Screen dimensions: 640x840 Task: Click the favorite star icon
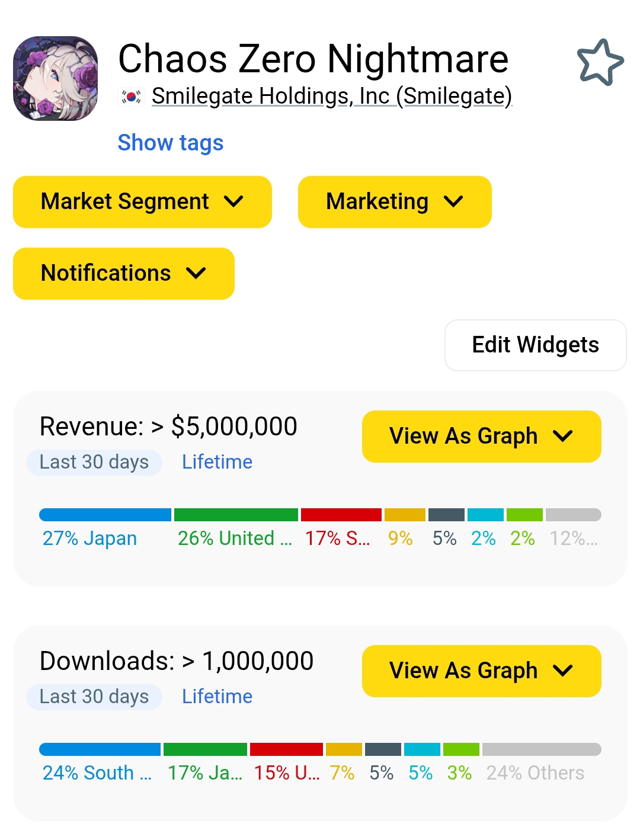tap(600, 62)
